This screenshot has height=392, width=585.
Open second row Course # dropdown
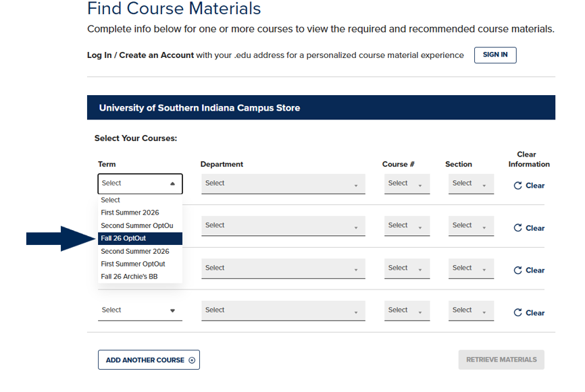click(407, 226)
